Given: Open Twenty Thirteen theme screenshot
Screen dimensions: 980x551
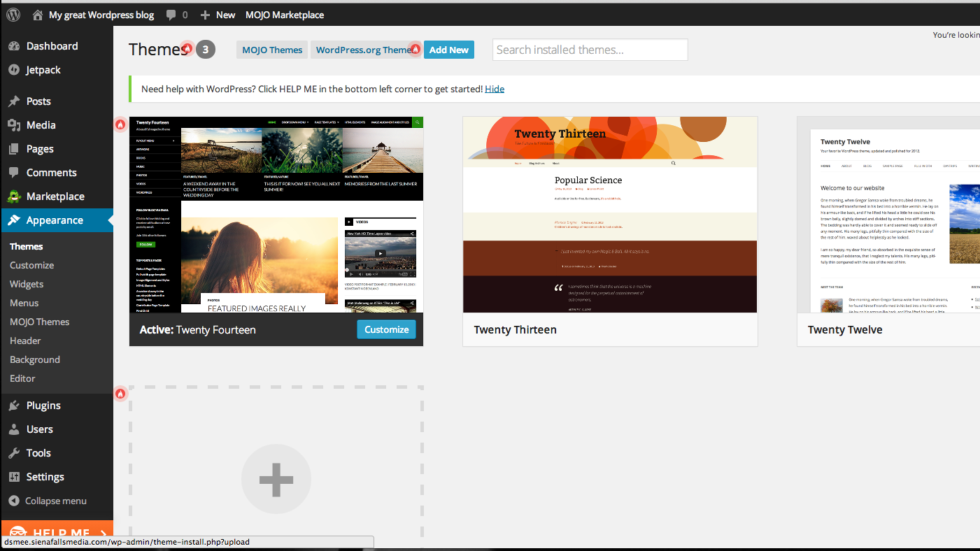Looking at the screenshot, I should [610, 215].
